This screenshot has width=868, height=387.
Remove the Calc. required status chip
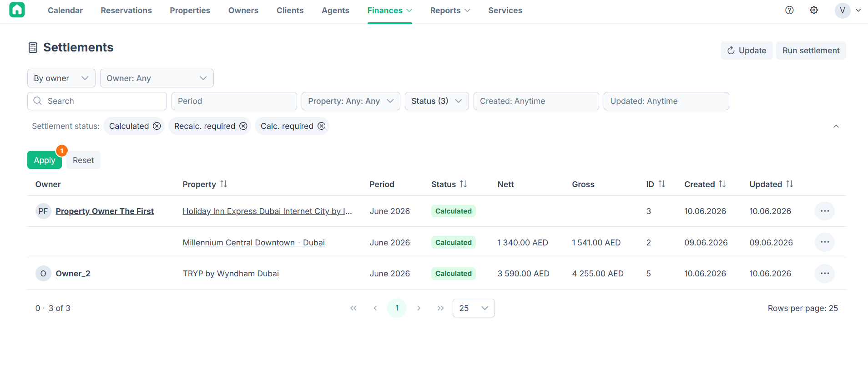tap(322, 126)
